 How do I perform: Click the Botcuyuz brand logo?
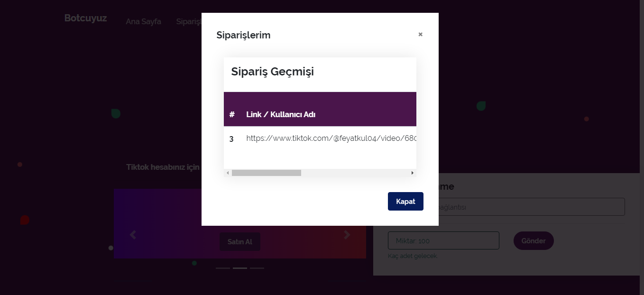86,18
